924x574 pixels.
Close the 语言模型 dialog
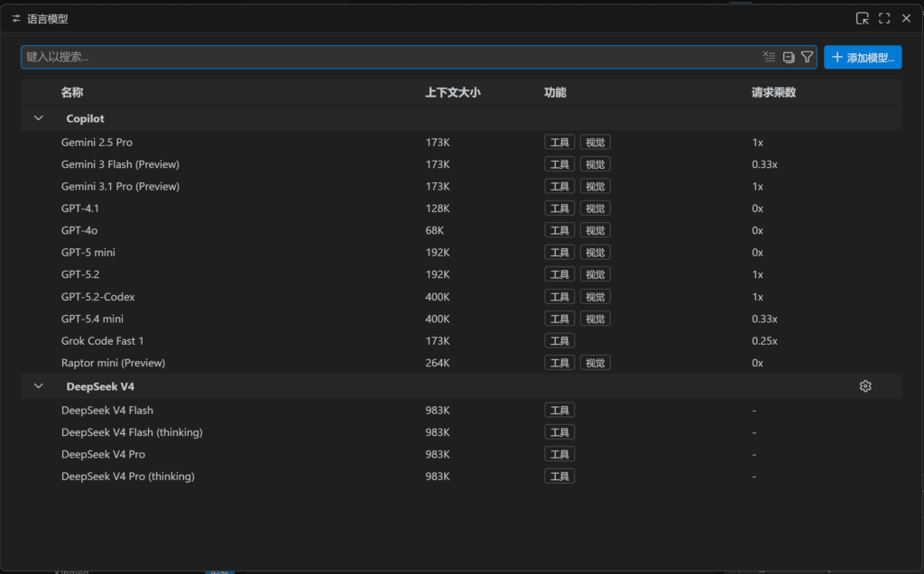click(906, 18)
